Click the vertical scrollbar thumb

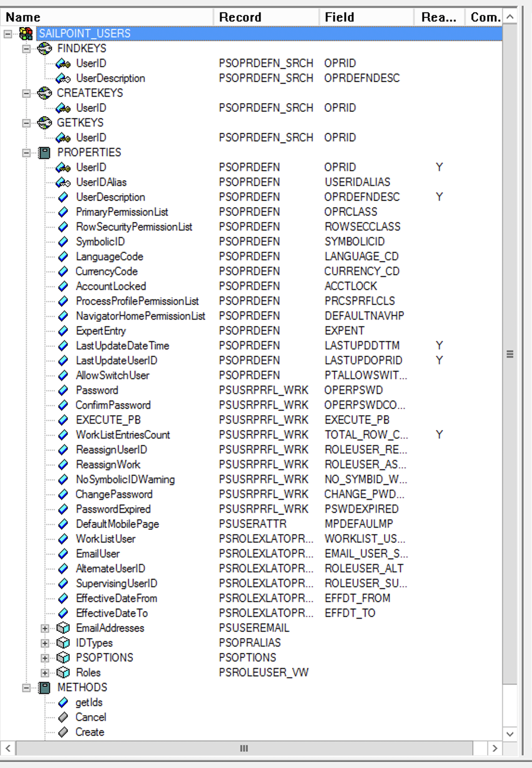coord(510,354)
